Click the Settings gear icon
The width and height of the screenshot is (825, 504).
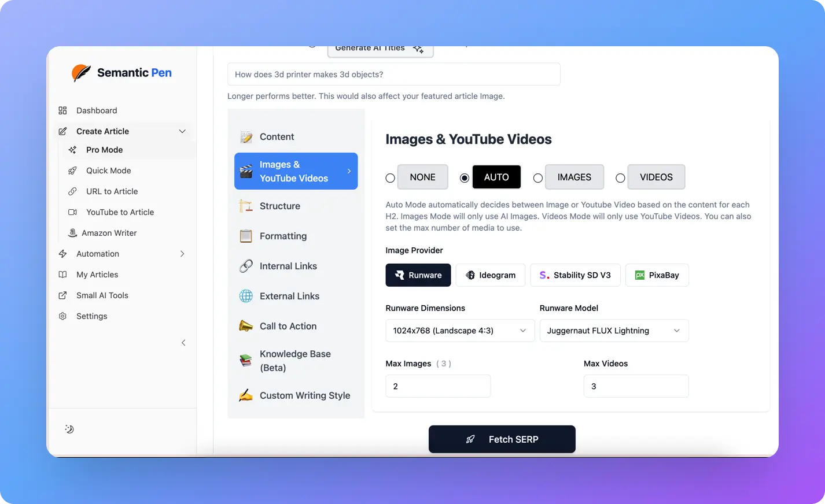pyautogui.click(x=63, y=316)
